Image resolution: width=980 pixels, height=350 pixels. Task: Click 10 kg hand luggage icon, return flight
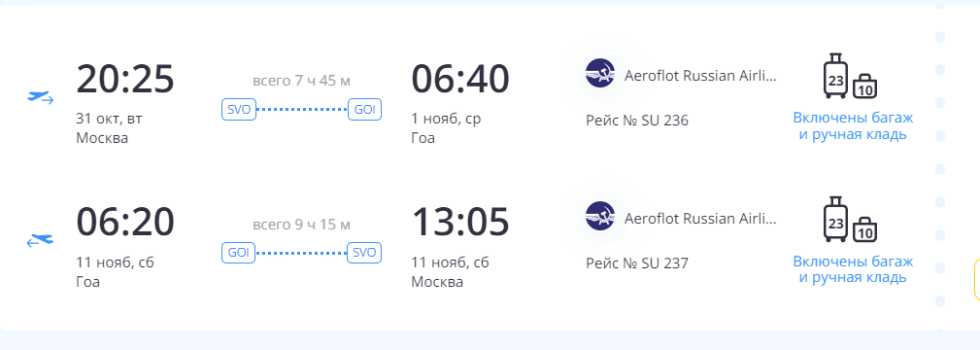pyautogui.click(x=865, y=229)
